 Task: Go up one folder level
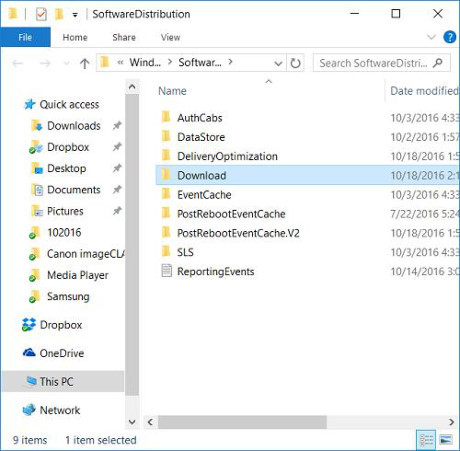[85, 63]
